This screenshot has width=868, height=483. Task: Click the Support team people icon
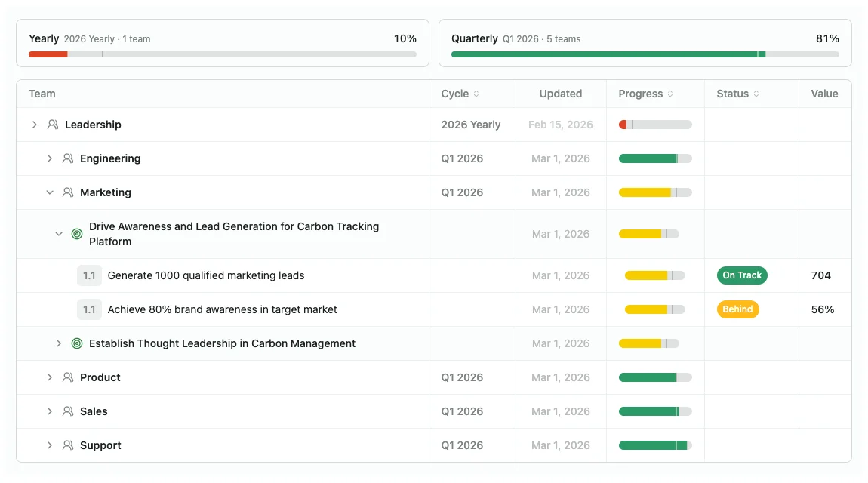pyautogui.click(x=68, y=445)
